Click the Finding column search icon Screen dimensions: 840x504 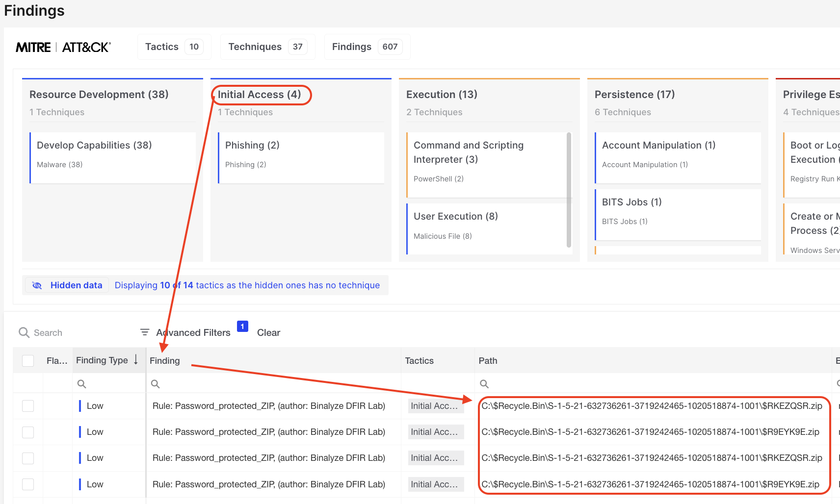pos(156,384)
